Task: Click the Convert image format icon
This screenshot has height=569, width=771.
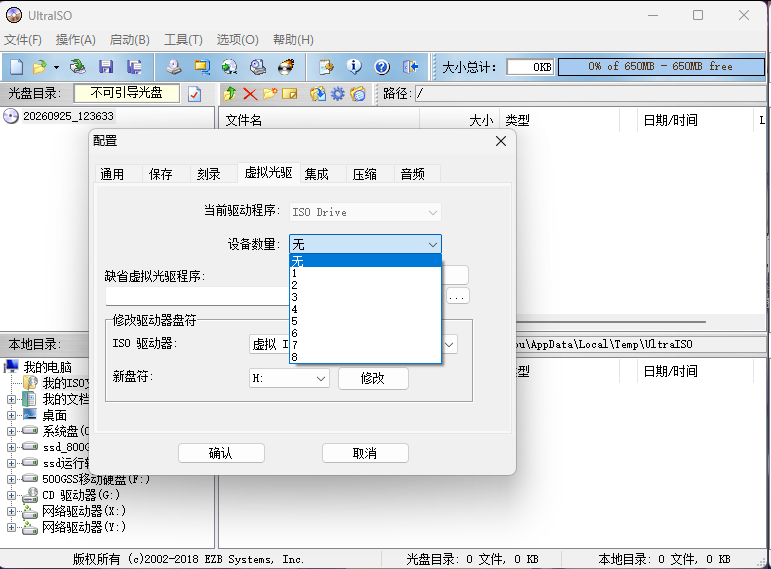Action: click(x=202, y=66)
